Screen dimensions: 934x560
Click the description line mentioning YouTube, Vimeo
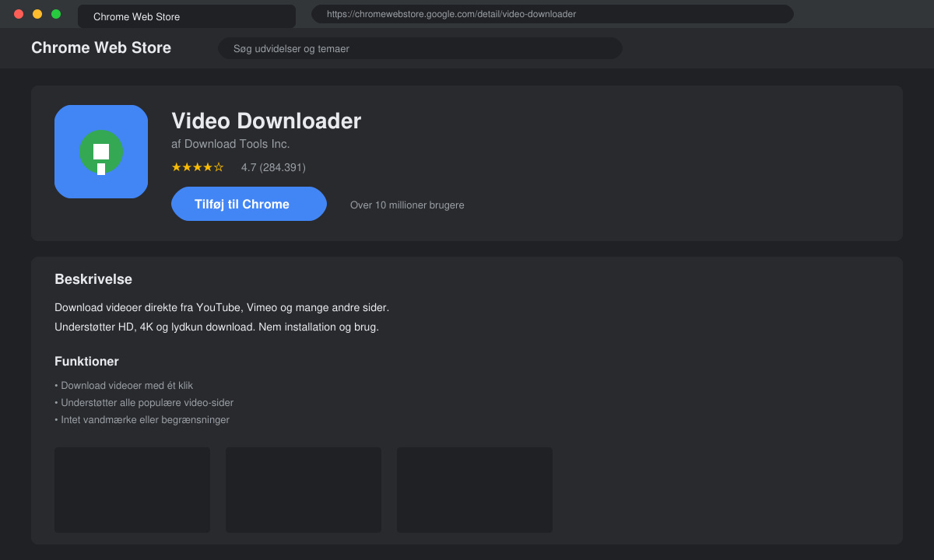(222, 308)
